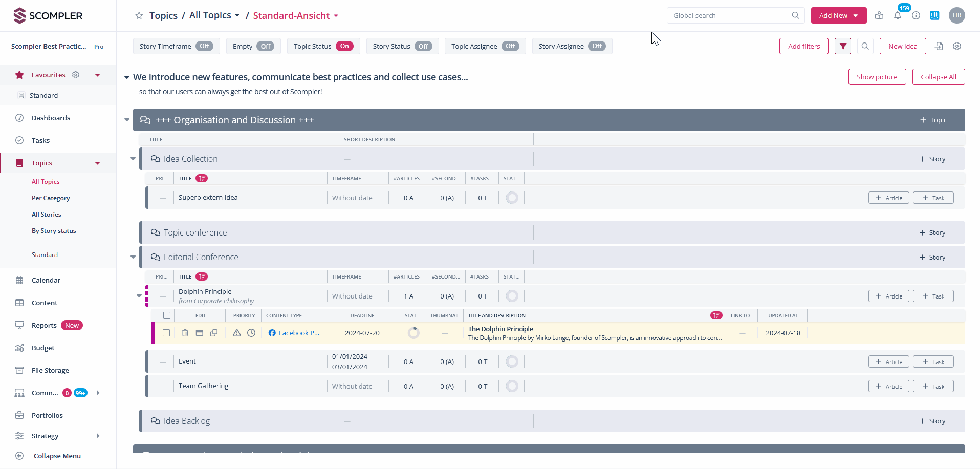Viewport: 980px width, 469px height.
Task: Open the Standard-Ansicht view dropdown
Action: click(x=296, y=16)
